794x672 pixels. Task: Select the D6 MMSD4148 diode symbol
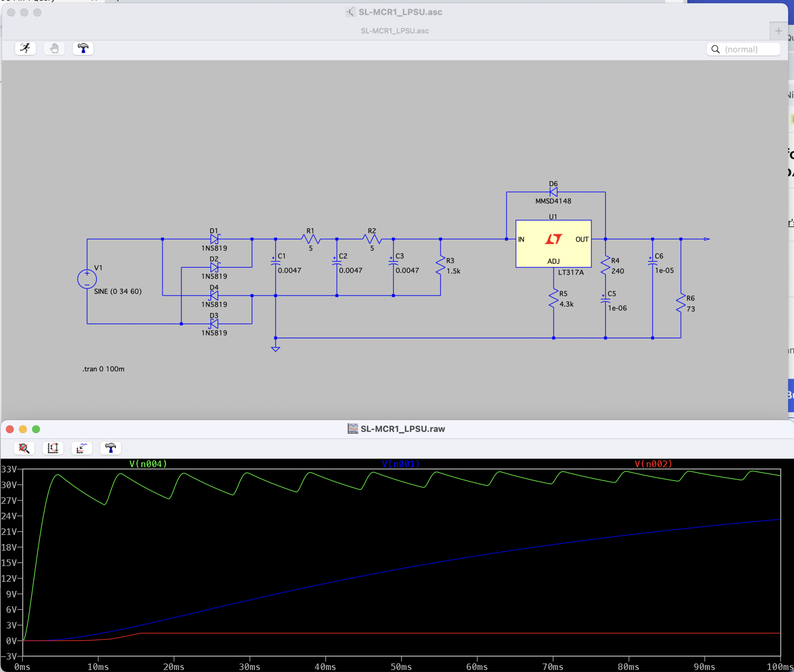pos(554,192)
